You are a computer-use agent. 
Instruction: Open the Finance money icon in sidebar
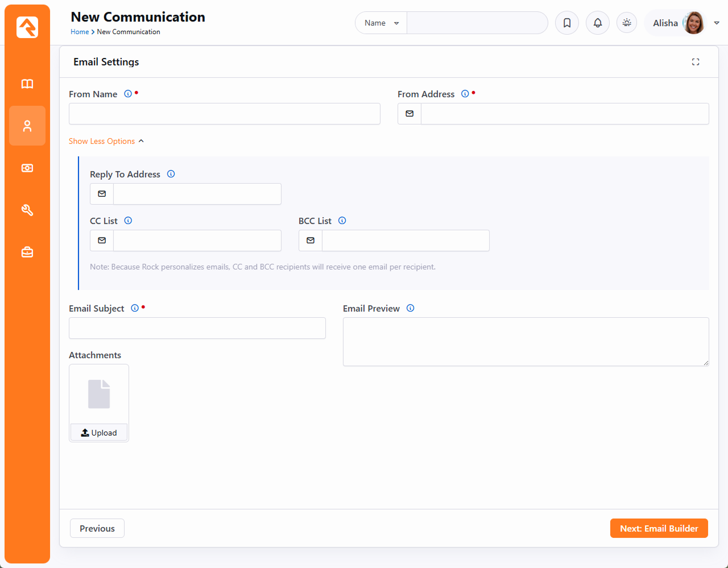click(27, 168)
